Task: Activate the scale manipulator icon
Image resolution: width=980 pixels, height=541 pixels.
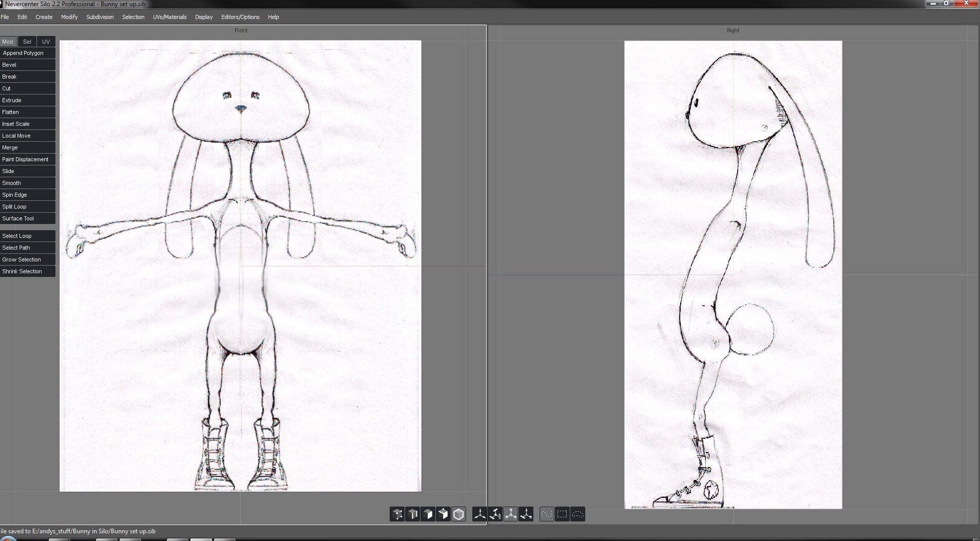Action: 511,514
